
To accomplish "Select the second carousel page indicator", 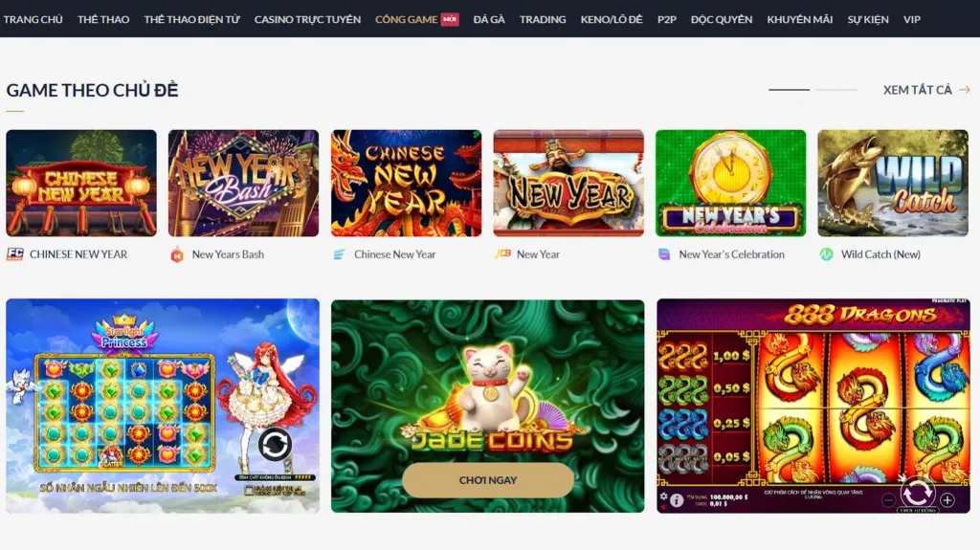I will point(836,90).
